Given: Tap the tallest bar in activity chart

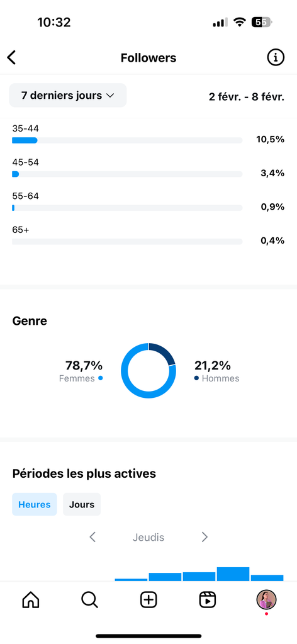Looking at the screenshot, I should [233, 574].
